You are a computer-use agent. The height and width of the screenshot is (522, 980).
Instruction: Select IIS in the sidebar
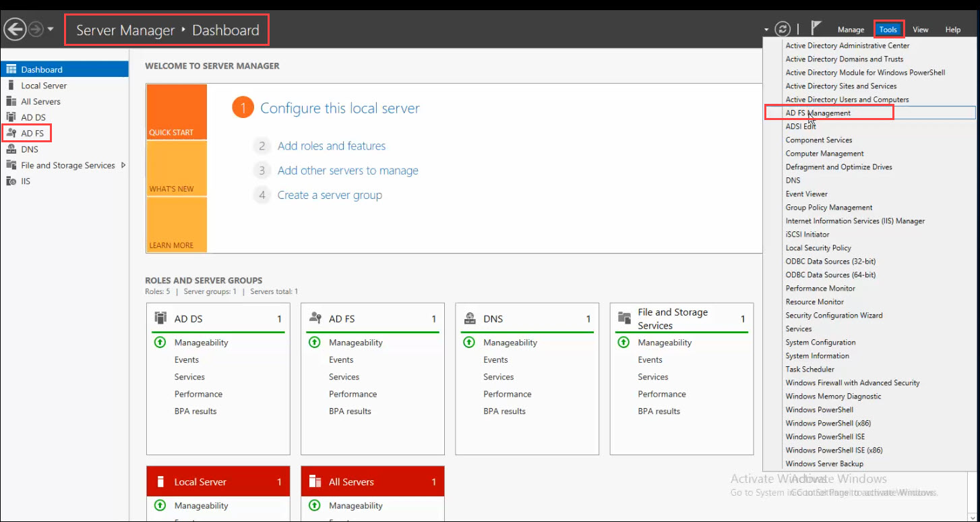point(65,181)
